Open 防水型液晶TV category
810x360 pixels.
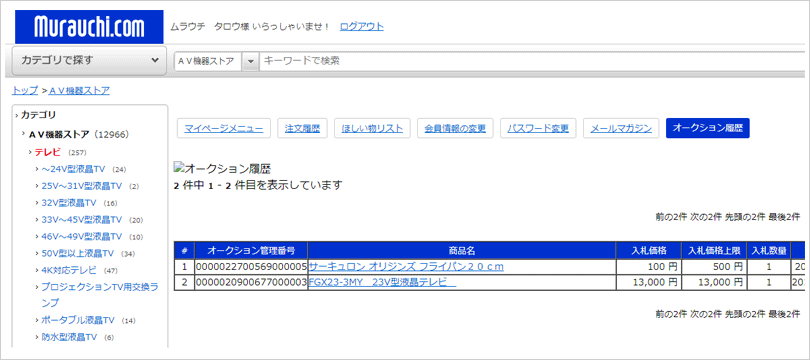[69, 337]
